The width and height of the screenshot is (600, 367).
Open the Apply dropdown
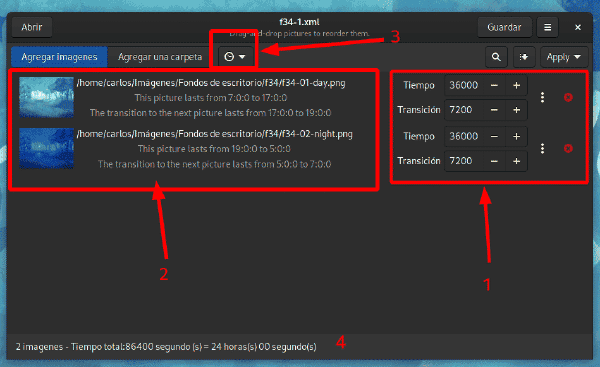click(564, 57)
